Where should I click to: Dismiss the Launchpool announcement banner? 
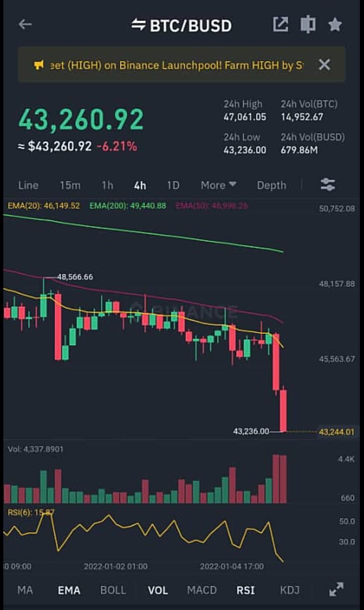(x=325, y=65)
